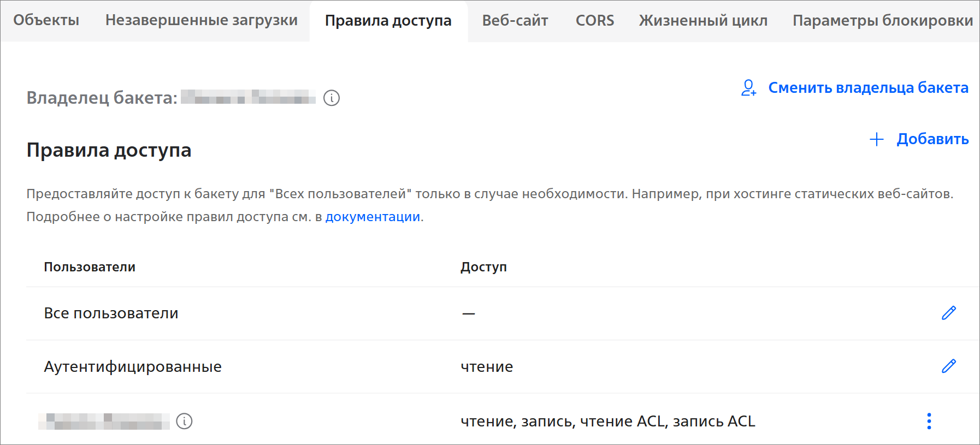The image size is (980, 445).
Task: Edit access for Аутентифицированные row
Action: point(949,366)
